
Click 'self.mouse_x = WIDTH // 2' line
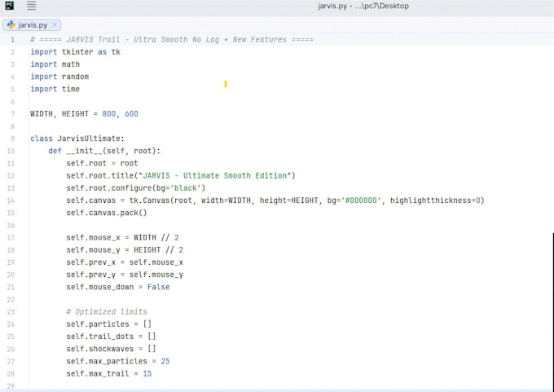tap(122, 237)
